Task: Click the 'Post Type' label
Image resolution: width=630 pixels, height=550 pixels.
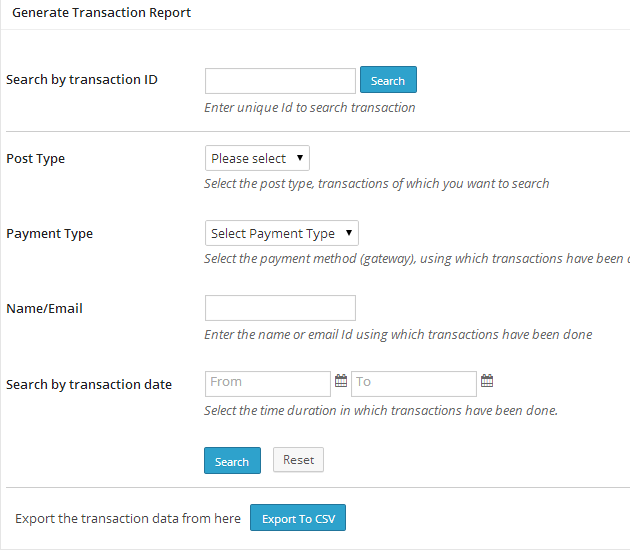Action: tap(35, 159)
